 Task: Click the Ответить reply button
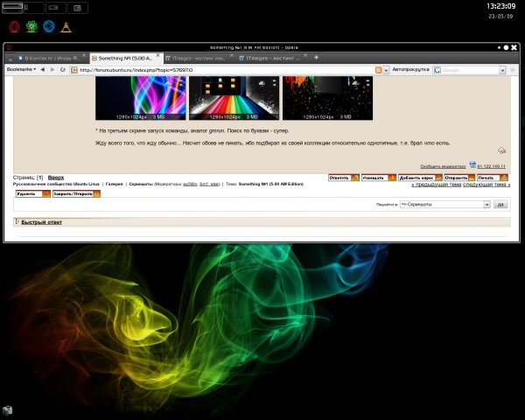tap(343, 178)
